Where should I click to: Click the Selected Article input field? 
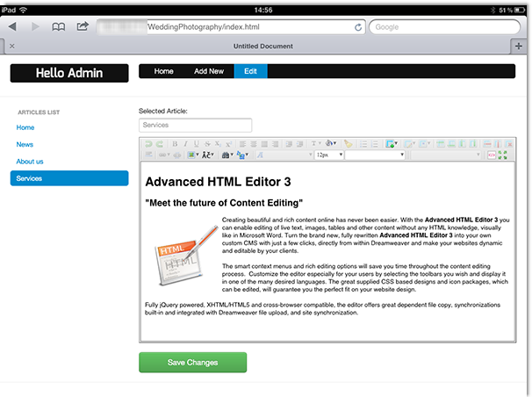pos(196,125)
